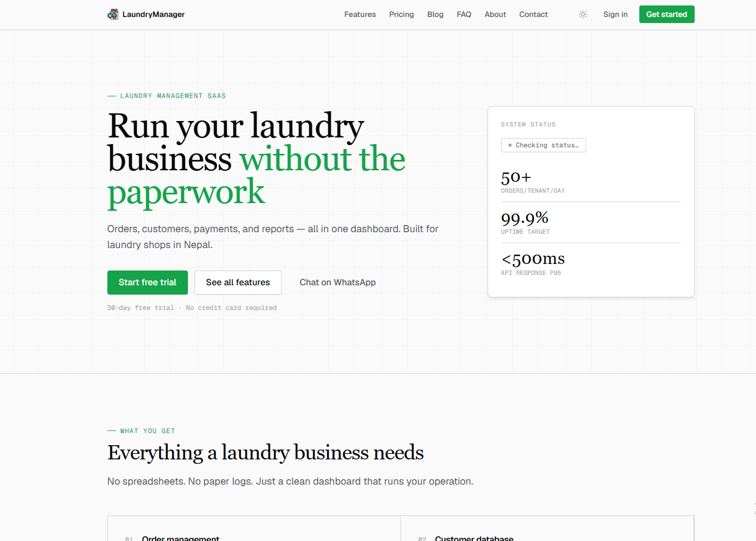Click Start free trial button
Screen dimensions: 756x541
click(x=147, y=283)
